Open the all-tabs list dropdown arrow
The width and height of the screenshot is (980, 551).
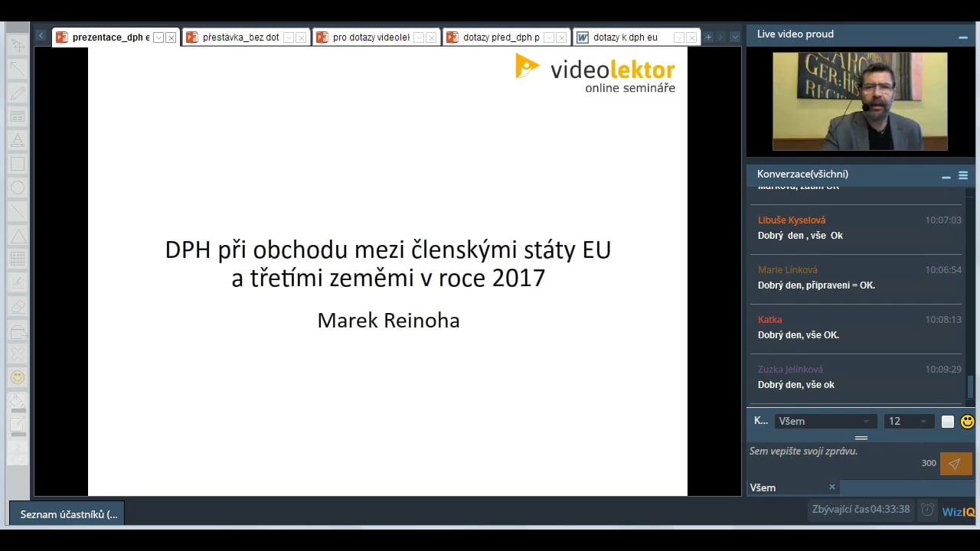735,37
